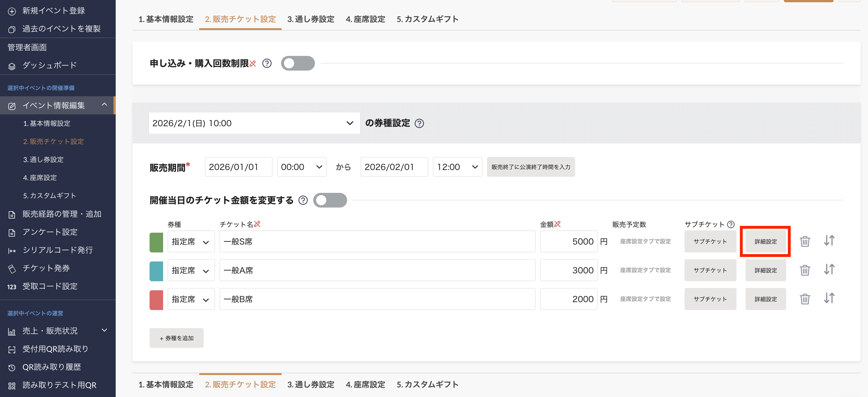
Task: Delete the 一般S席 ticket with trash icon
Action: coord(805,241)
